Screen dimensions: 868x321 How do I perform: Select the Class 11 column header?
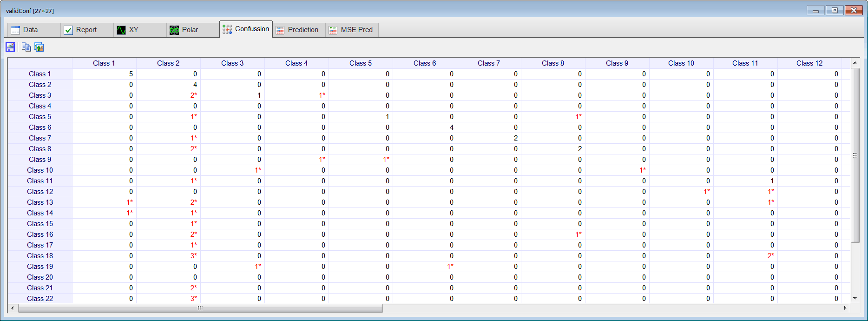click(745, 63)
